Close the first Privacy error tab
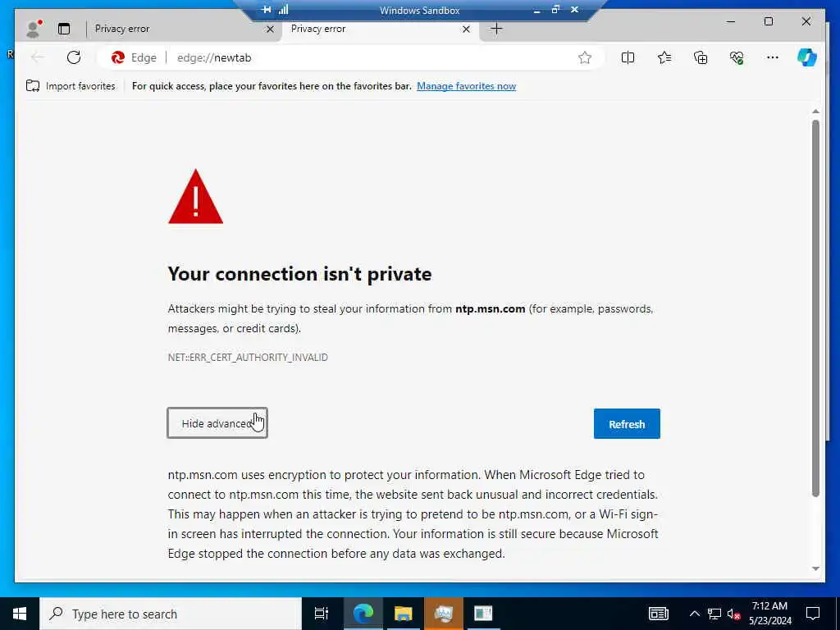Screen dimensions: 840x630 [270, 29]
